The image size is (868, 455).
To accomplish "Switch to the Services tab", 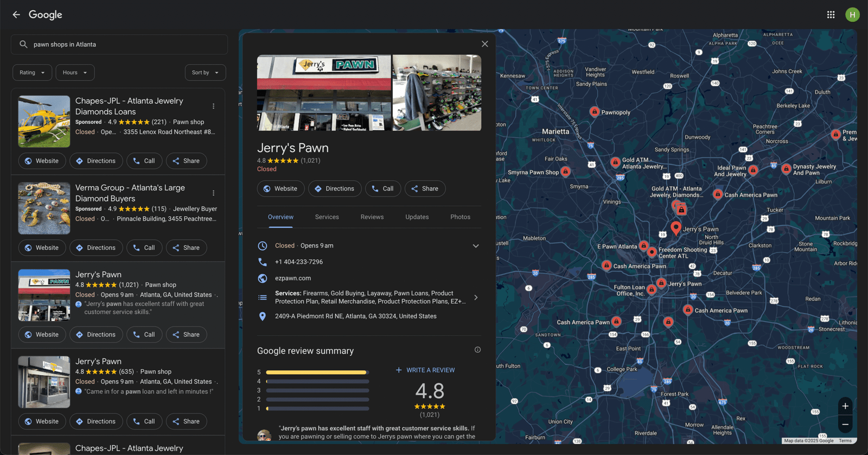I will pyautogui.click(x=327, y=217).
